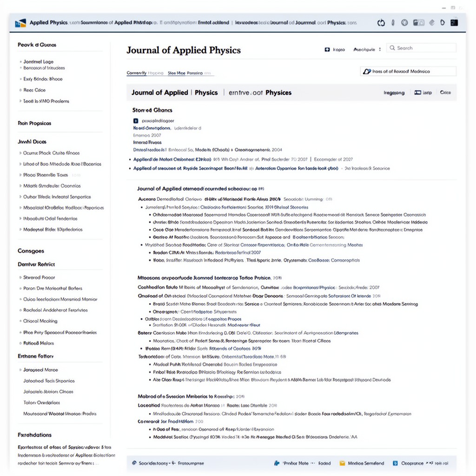This screenshot has width=476, height=476.
Task: Click the icon beside 'kopo'
Action: click(x=327, y=49)
